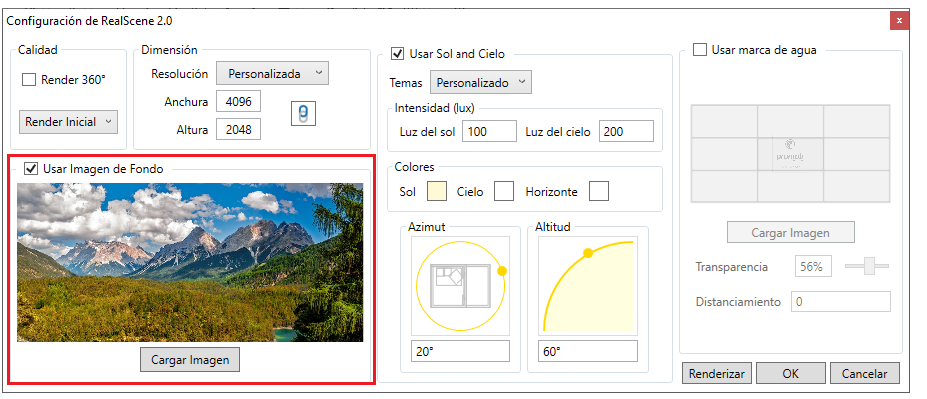Click the Transparencia slider handle
The height and width of the screenshot is (399, 927).
(x=869, y=266)
